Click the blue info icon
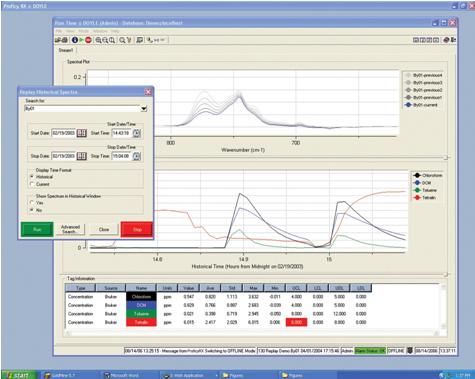The image size is (475, 379). (x=75, y=40)
